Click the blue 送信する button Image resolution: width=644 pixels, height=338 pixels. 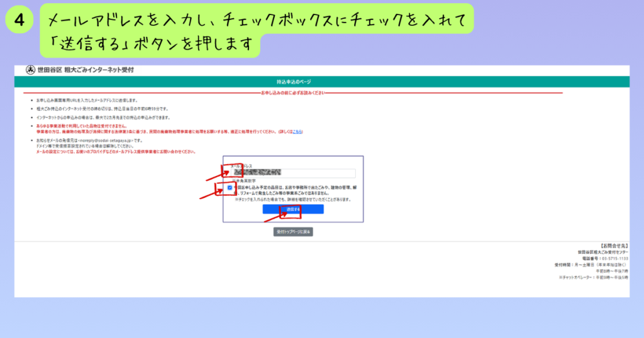(x=293, y=209)
